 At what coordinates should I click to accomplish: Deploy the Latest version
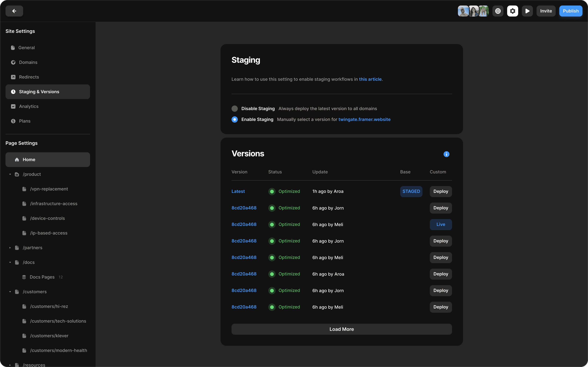coord(440,191)
